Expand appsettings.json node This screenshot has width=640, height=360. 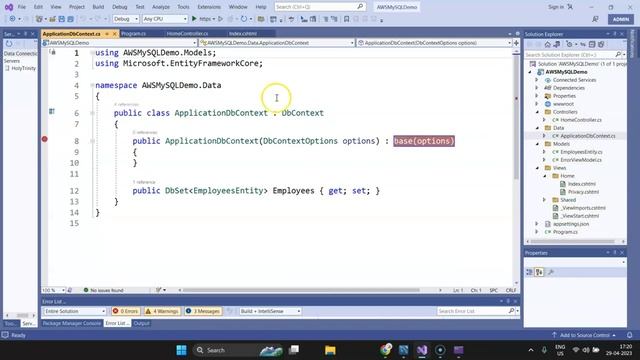point(537,224)
